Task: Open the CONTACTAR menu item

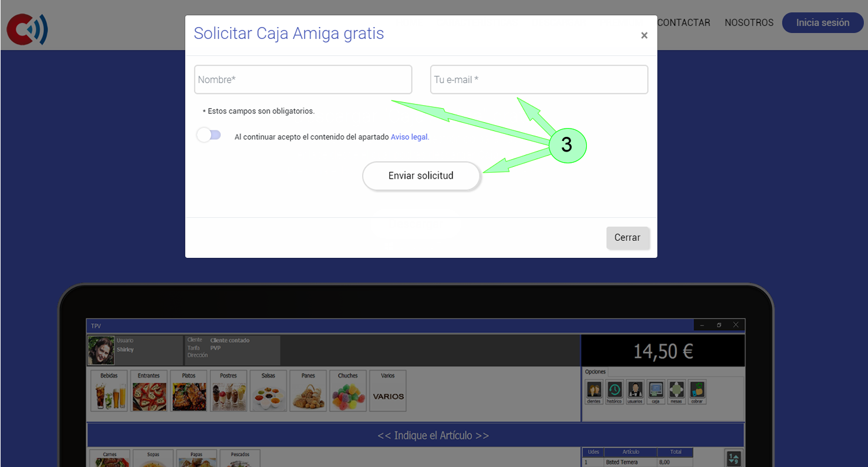Action: click(x=684, y=22)
